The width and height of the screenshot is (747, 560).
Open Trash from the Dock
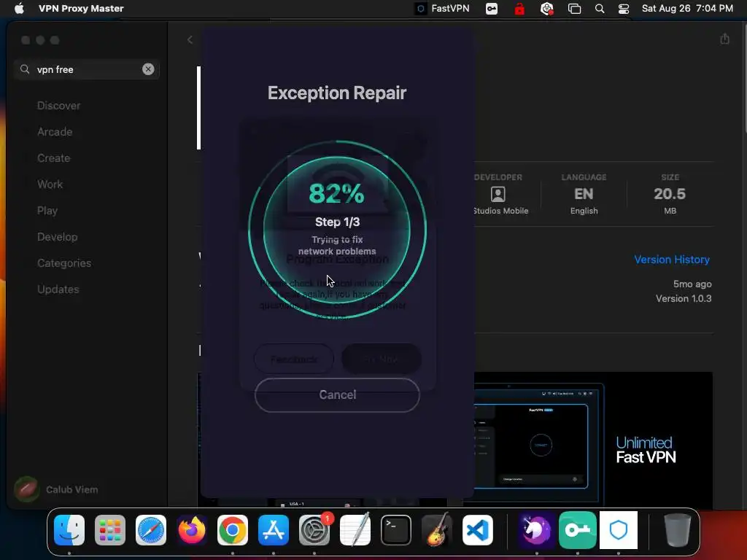tap(677, 530)
